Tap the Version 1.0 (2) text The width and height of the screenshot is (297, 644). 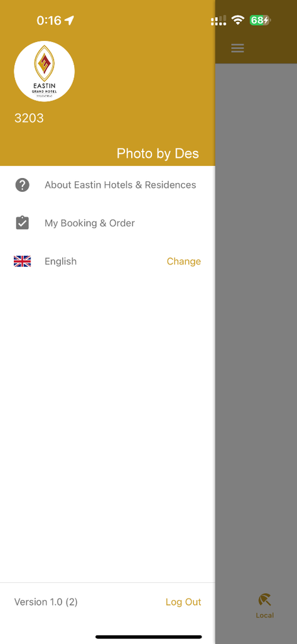click(46, 602)
